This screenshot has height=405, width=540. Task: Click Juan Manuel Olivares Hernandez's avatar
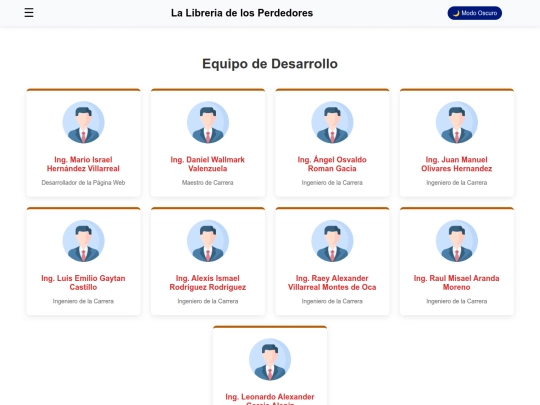[x=457, y=122]
